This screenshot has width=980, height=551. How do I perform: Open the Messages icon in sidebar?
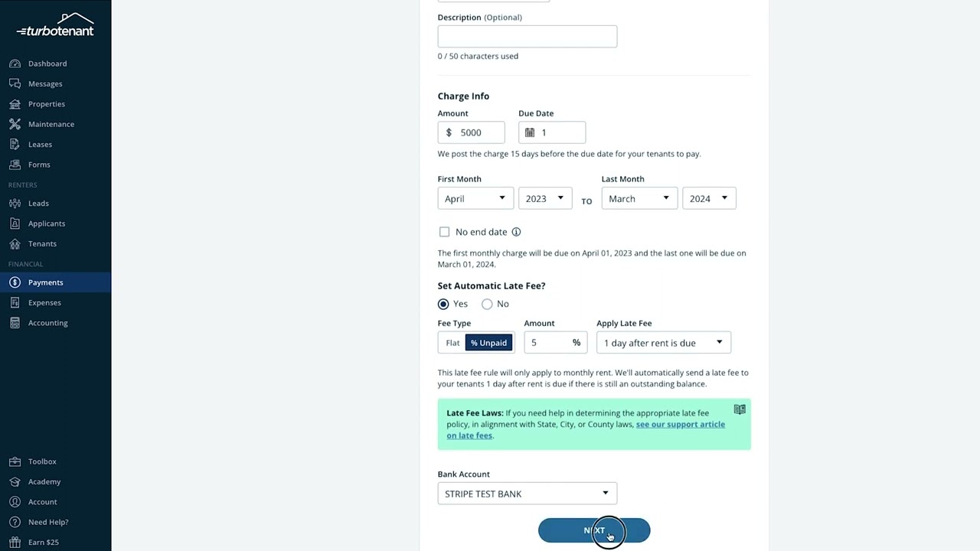pos(15,83)
